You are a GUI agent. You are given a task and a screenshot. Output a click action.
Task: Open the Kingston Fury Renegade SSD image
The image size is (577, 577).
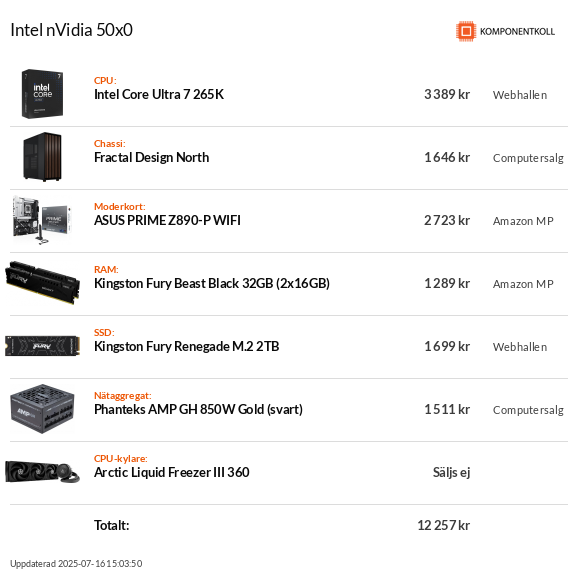42,346
